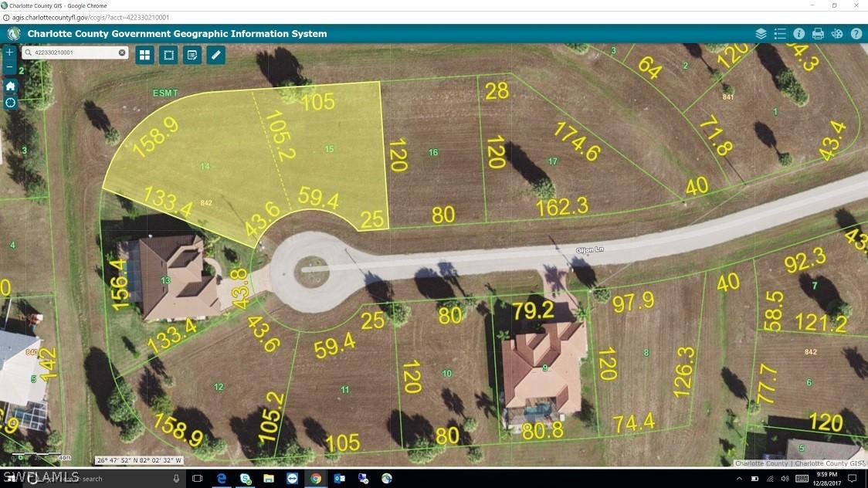Screen dimensions: 868x488
Task: Click the My Location target button
Action: coord(10,103)
